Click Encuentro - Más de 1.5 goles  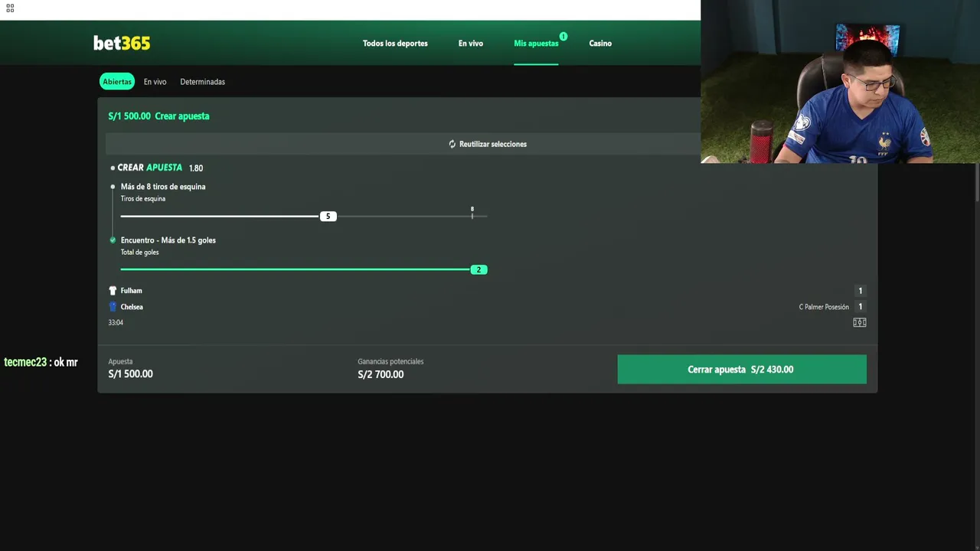[x=168, y=240]
